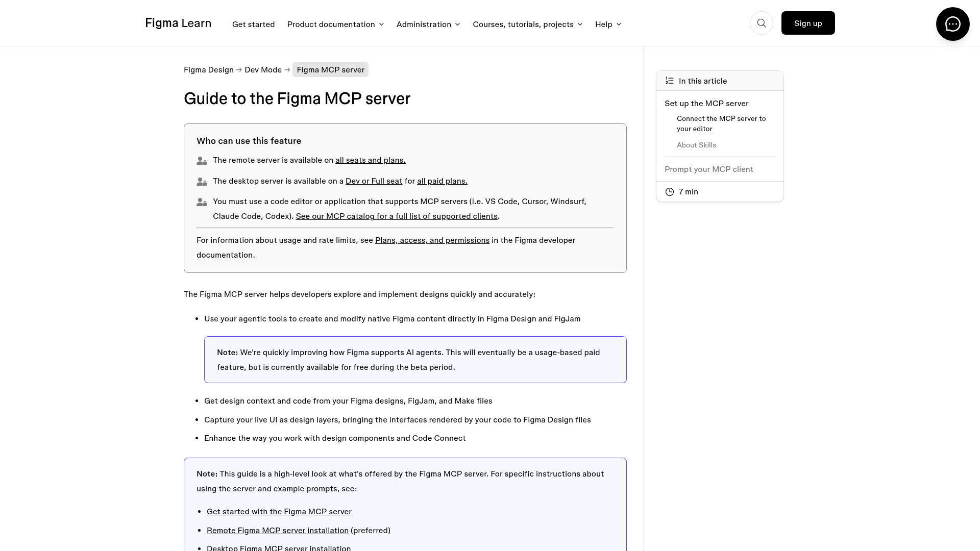Image resolution: width=980 pixels, height=551 pixels.
Task: Jump to Set up the MCP server section
Action: tap(706, 104)
